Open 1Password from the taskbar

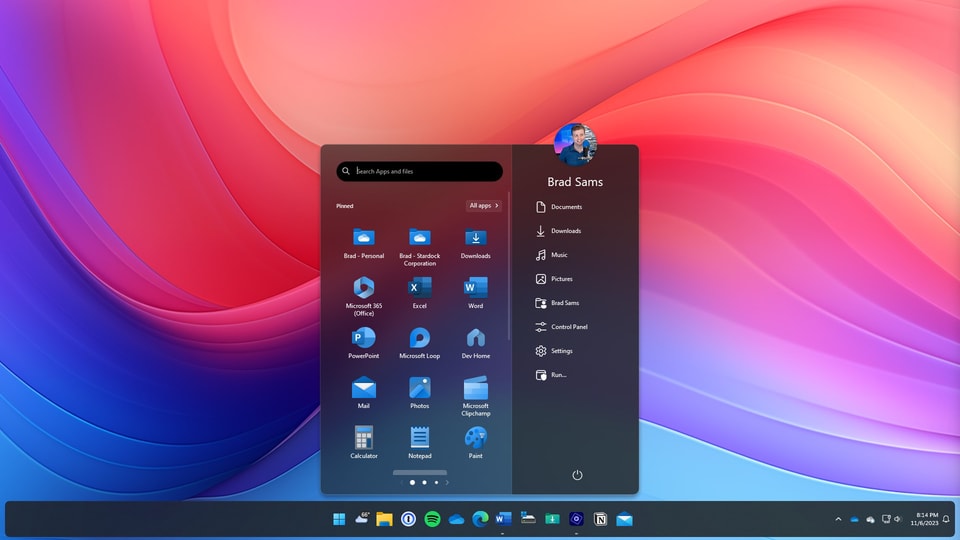[x=408, y=519]
